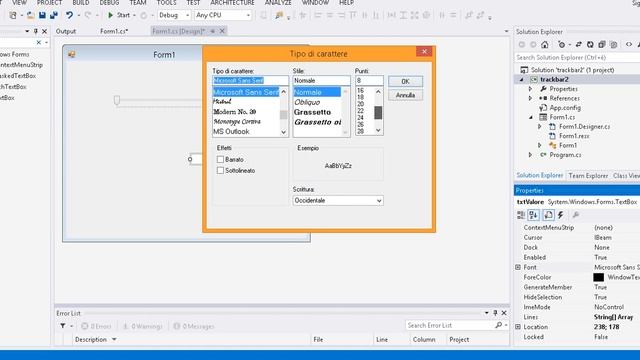
Task: Show Events with the lightning bolt icon
Action: (x=561, y=215)
